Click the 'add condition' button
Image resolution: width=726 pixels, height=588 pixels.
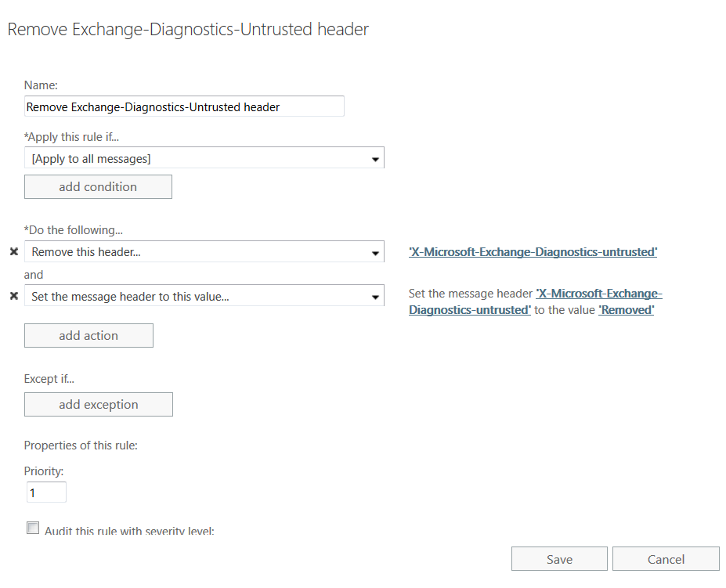98,186
